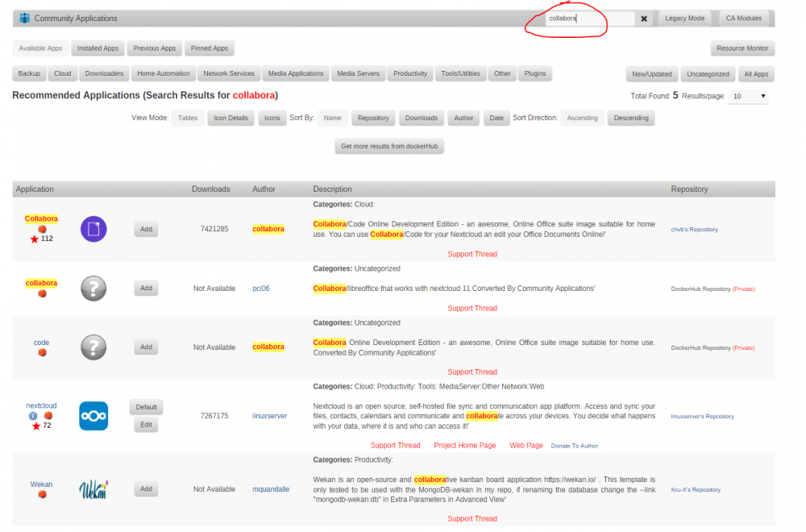806x532 pixels.
Task: Sort by Repository
Action: click(373, 118)
